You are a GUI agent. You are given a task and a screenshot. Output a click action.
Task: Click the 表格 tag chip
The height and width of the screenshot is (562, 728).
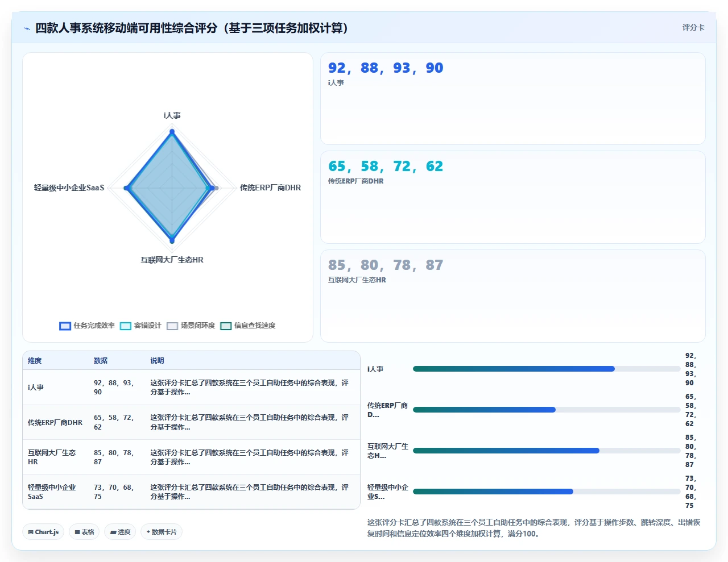(84, 532)
